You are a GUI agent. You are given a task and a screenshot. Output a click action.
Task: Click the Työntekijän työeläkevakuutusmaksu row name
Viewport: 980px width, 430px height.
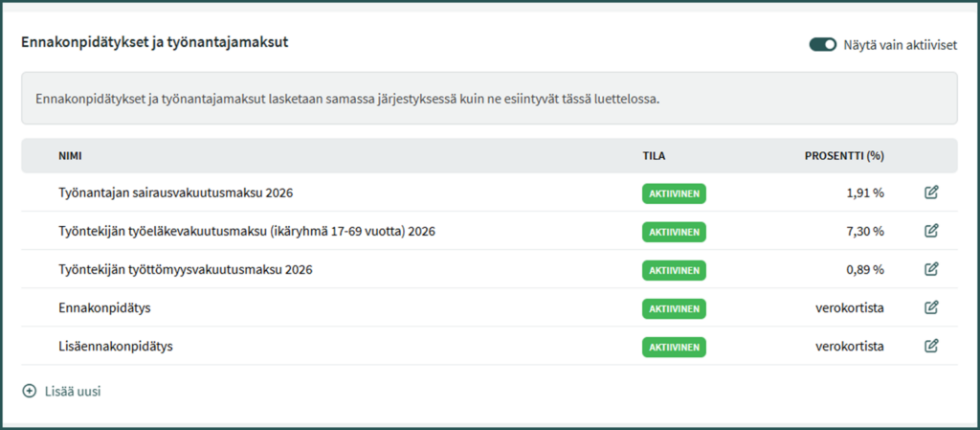point(247,231)
